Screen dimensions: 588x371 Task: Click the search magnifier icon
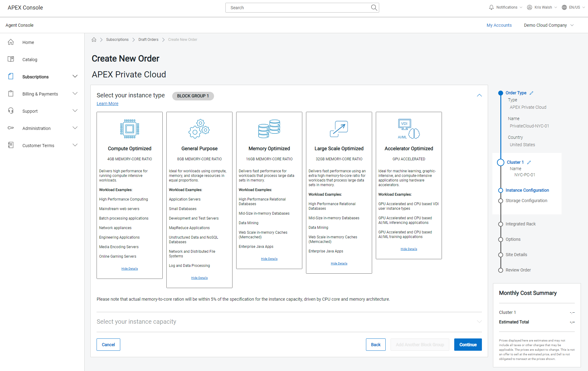coord(374,8)
